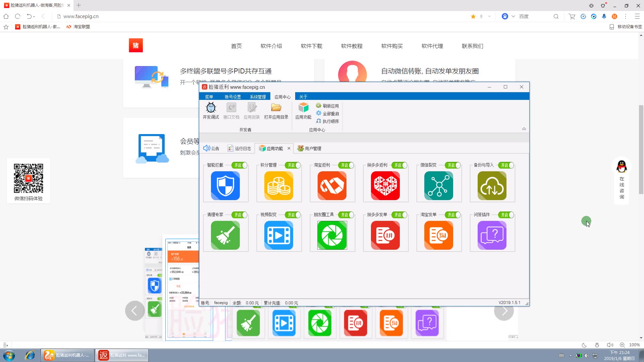Open the 备份与导入 cloud app icon
Screen dimensions: 644x362
click(492, 186)
